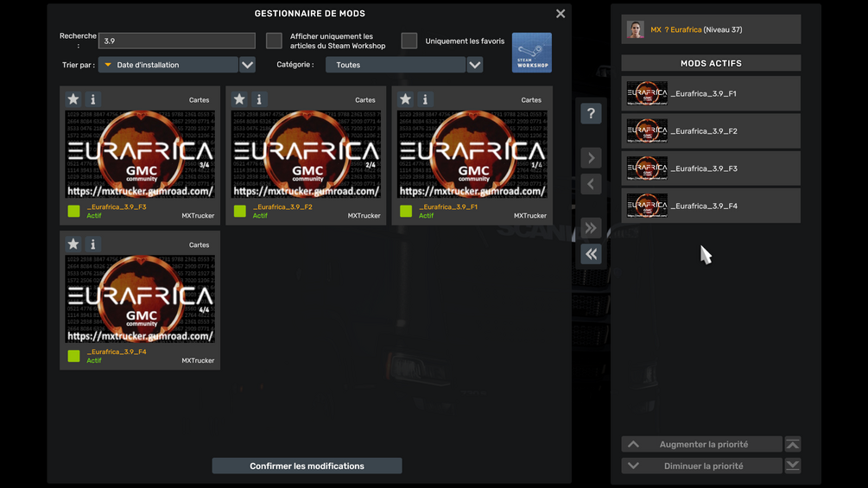Toggle green active indicator of _Eurafrica_3.9_F4
868x488 pixels.
[x=73, y=356]
